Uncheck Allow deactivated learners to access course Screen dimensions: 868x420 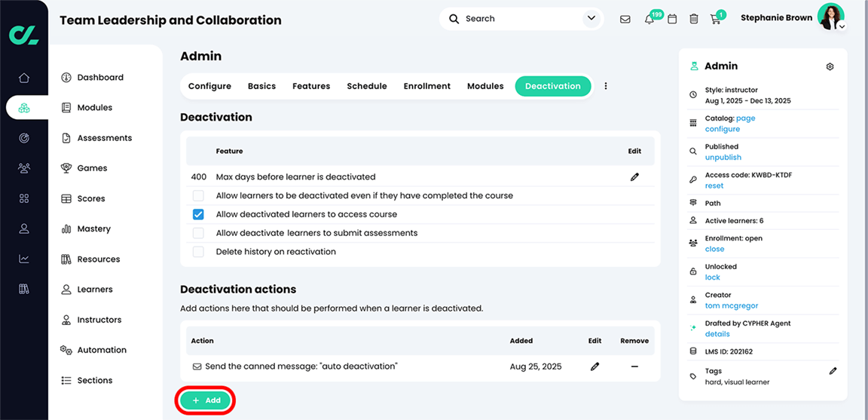(198, 214)
